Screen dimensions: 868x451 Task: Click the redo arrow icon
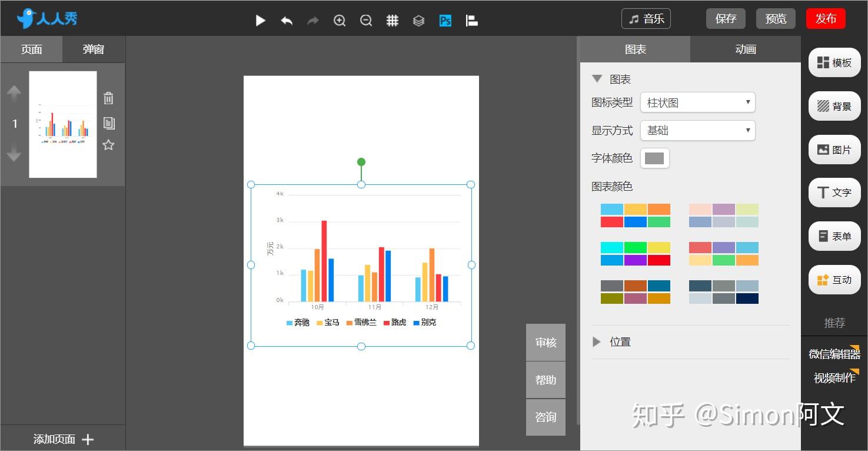(x=313, y=21)
